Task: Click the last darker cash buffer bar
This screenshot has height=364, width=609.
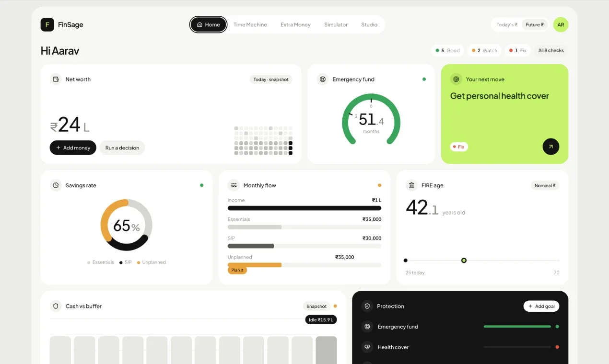Action: click(326, 350)
